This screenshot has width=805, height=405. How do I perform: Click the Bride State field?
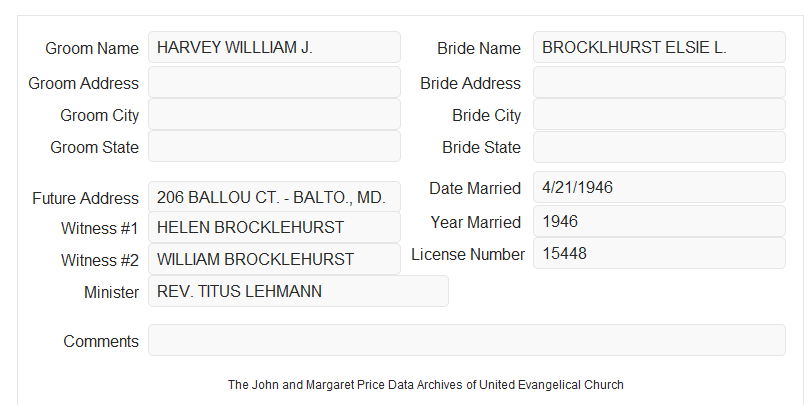point(659,147)
